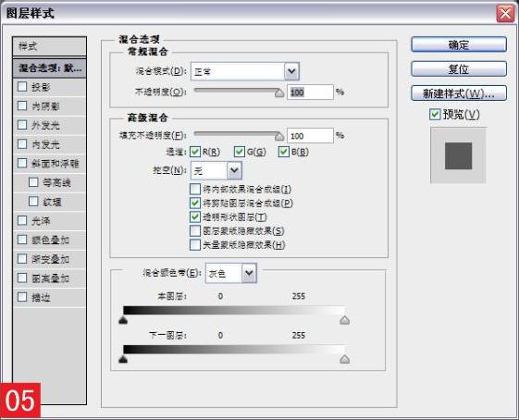The height and width of the screenshot is (420, 519).
Task: Uncheck the R(R) channel checkbox
Action: (x=195, y=152)
